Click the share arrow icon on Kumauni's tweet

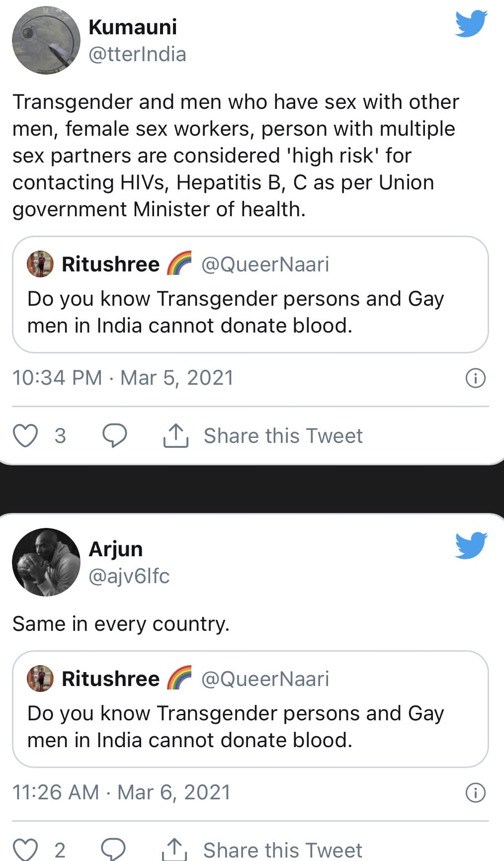(175, 436)
